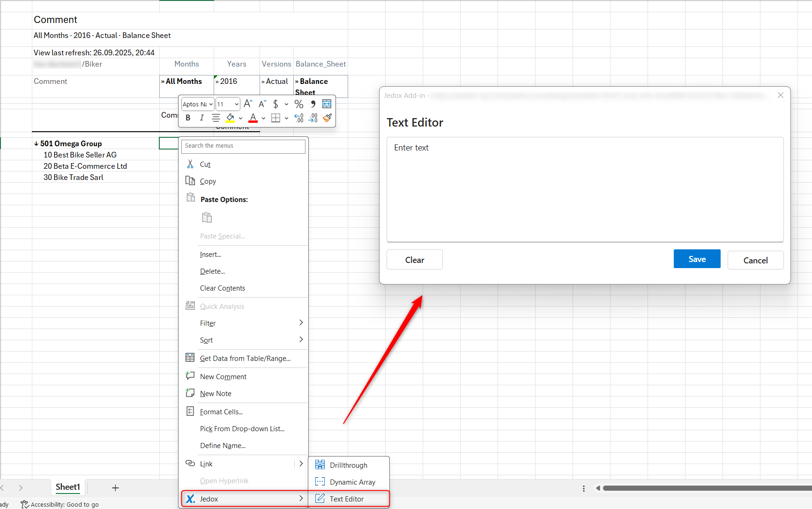Screen dimensions: 812x509
Task: Click the Decrease Decimal icon
Action: click(313, 118)
